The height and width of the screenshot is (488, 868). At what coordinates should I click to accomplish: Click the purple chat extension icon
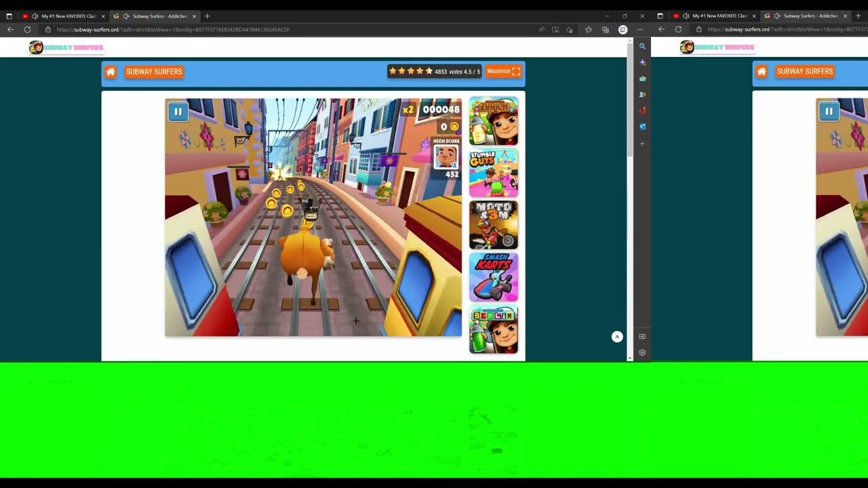[x=623, y=30]
